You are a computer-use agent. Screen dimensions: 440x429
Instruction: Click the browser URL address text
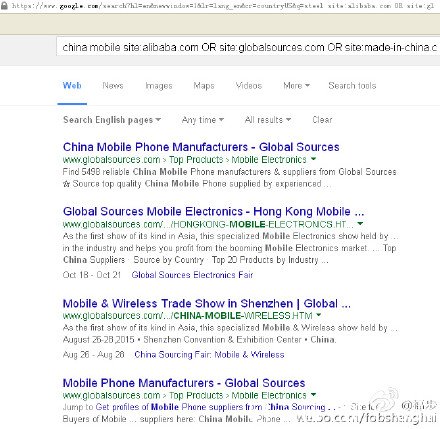point(223,6)
